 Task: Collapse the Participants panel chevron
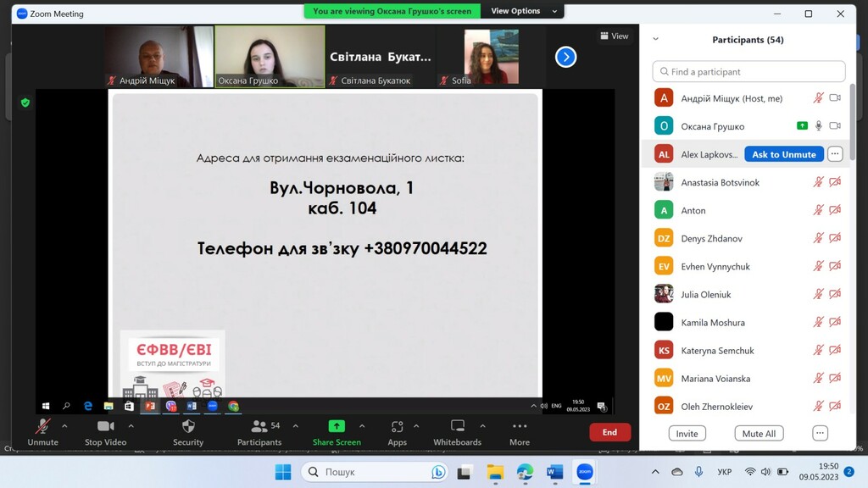click(655, 39)
